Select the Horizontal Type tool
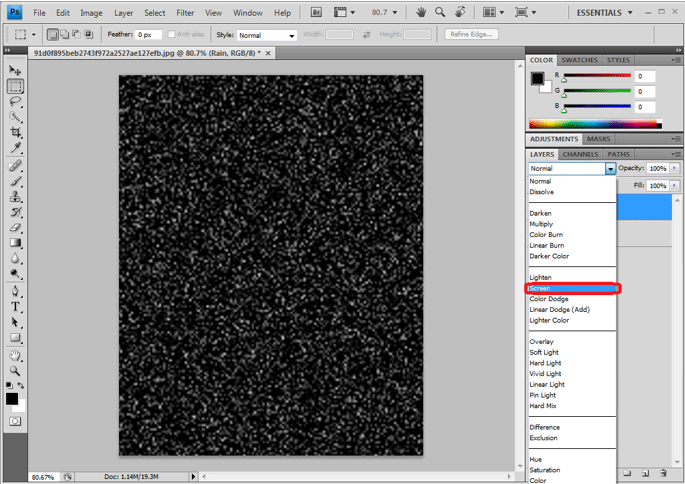Screen dimensions: 685x484 pyautogui.click(x=15, y=307)
